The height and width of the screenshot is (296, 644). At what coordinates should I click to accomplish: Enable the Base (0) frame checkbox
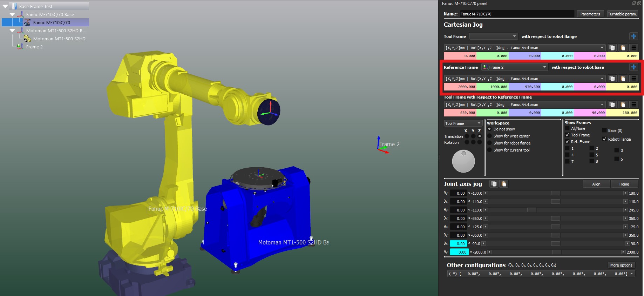coord(604,130)
